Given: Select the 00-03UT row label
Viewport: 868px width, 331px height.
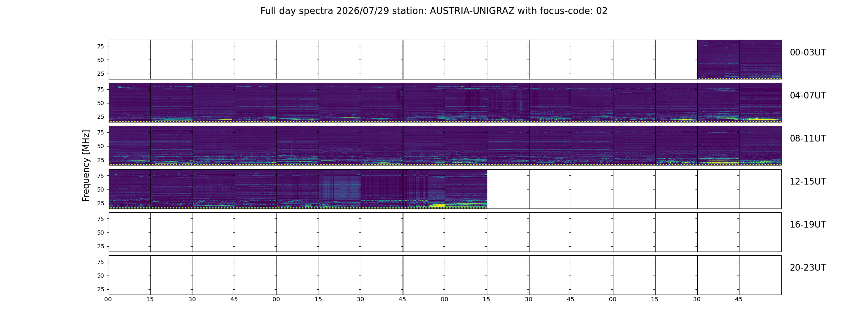Looking at the screenshot, I should coord(808,53).
